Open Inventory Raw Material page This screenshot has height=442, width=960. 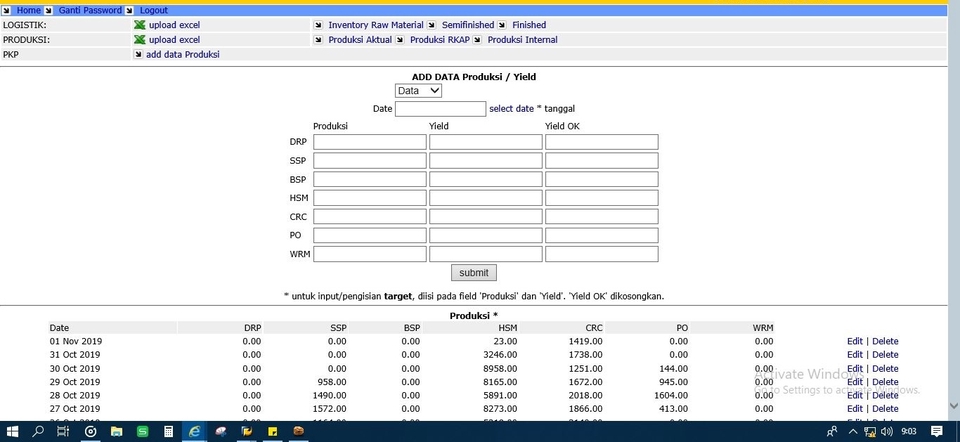376,25
